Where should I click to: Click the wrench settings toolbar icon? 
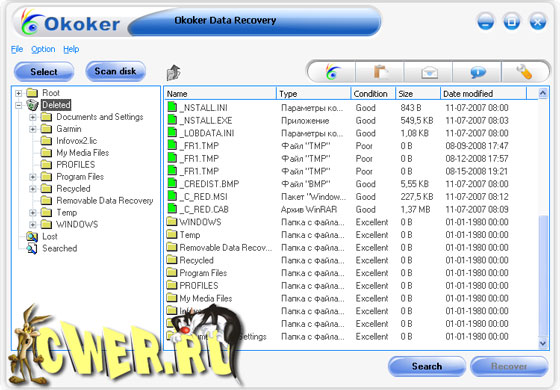pos(524,72)
